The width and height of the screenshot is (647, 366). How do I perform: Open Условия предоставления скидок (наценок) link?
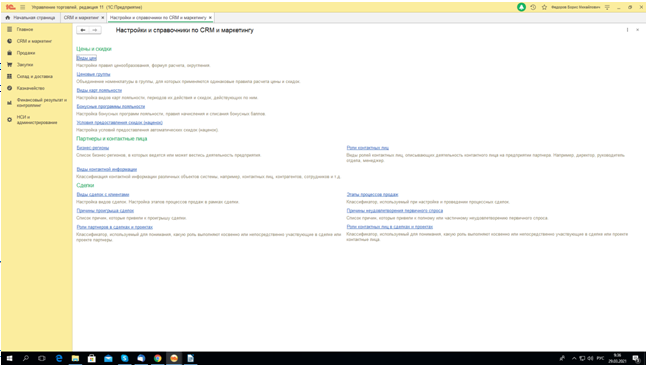click(x=120, y=123)
